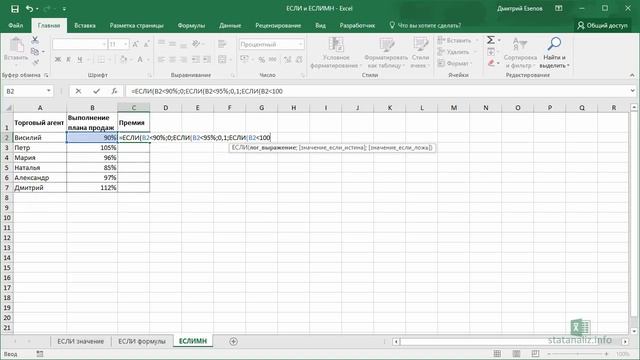Open the Файл tab
This screenshot has width=640, height=360.
tap(16, 25)
